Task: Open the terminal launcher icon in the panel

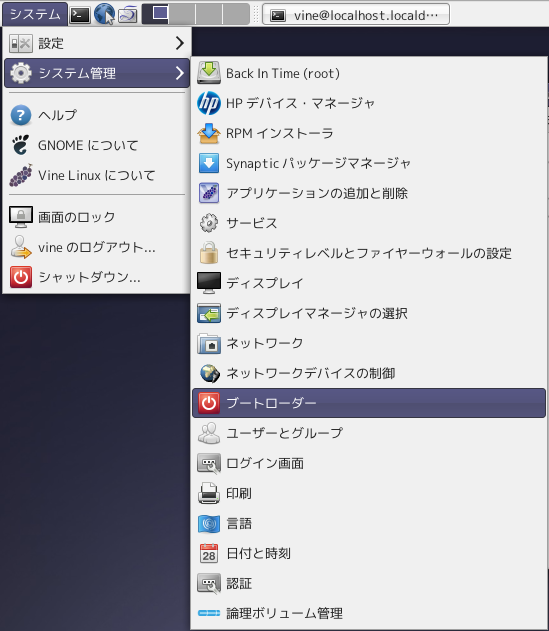Action: 80,15
